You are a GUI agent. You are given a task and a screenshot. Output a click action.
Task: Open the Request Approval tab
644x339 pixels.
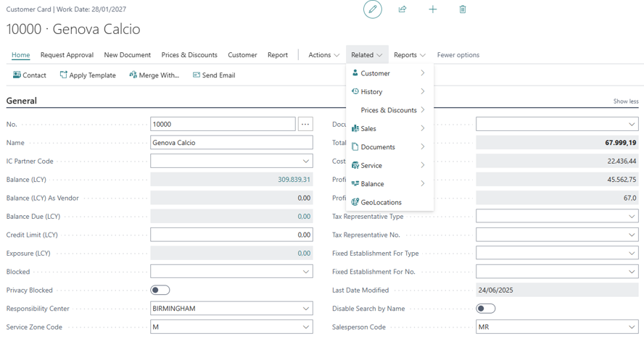click(67, 55)
